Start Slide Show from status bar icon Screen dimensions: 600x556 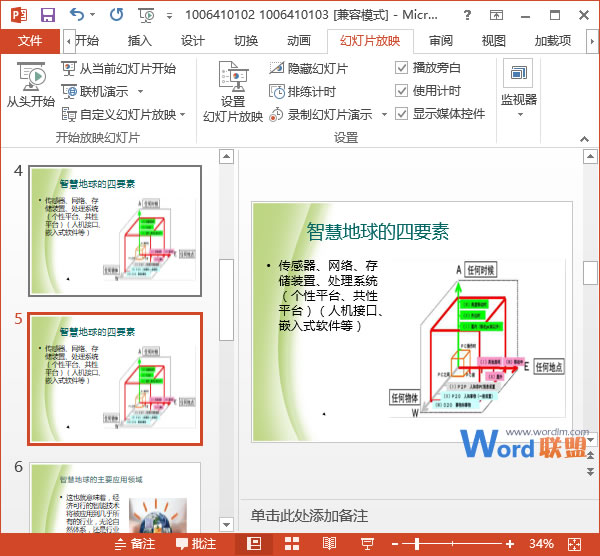367,544
